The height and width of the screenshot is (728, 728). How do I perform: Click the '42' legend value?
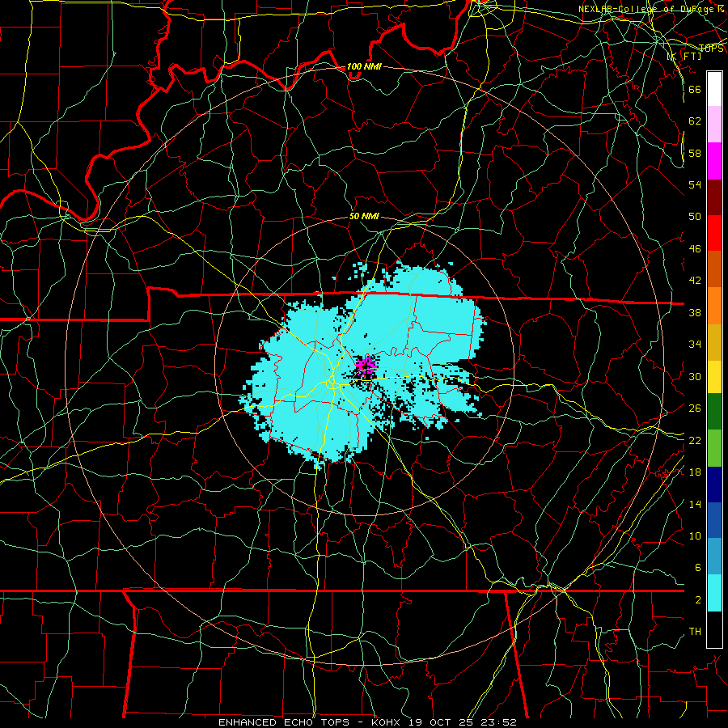coord(695,281)
